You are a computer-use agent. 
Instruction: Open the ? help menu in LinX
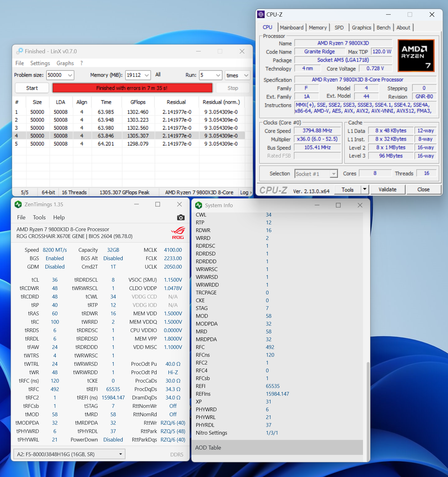(82, 63)
